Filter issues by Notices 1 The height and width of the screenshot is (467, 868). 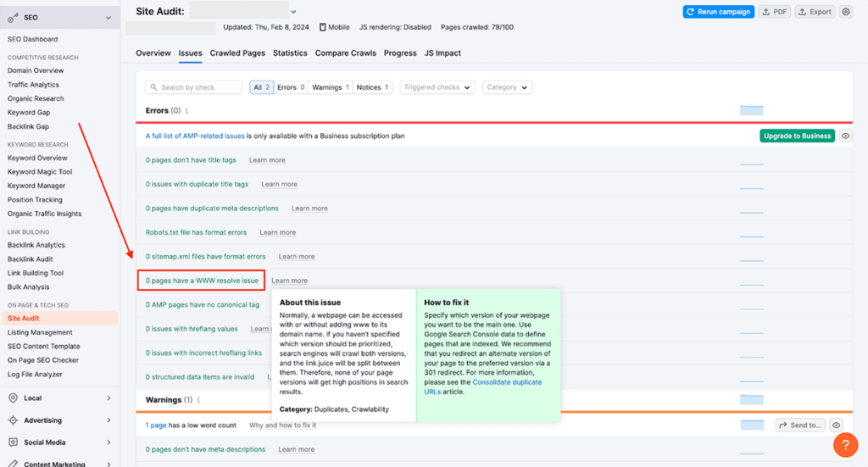click(373, 87)
